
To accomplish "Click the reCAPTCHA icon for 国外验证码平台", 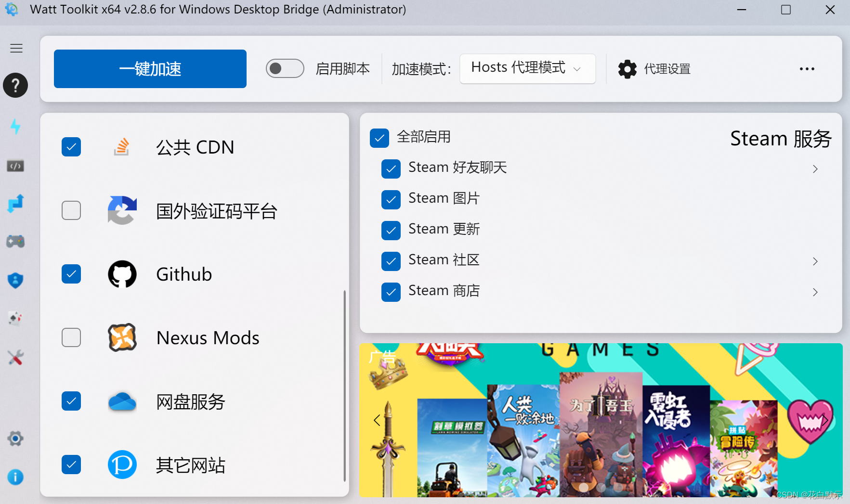I will tap(122, 210).
